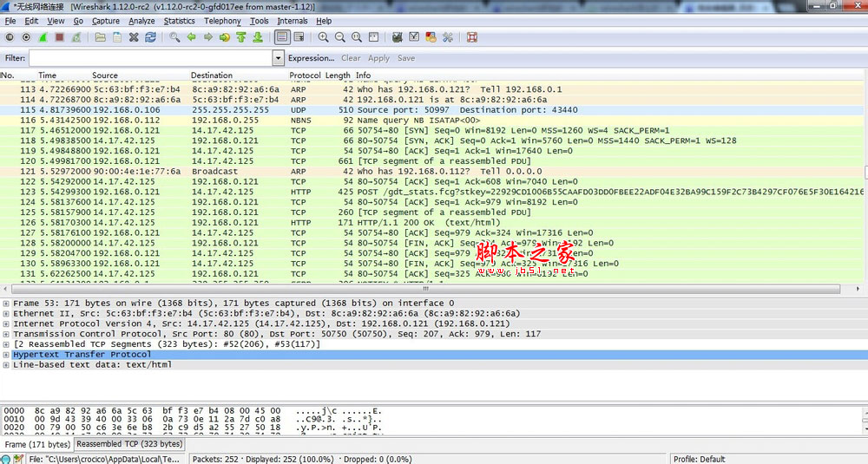This screenshot has height=464, width=868.
Task: Go forward in packet history
Action: 207,37
